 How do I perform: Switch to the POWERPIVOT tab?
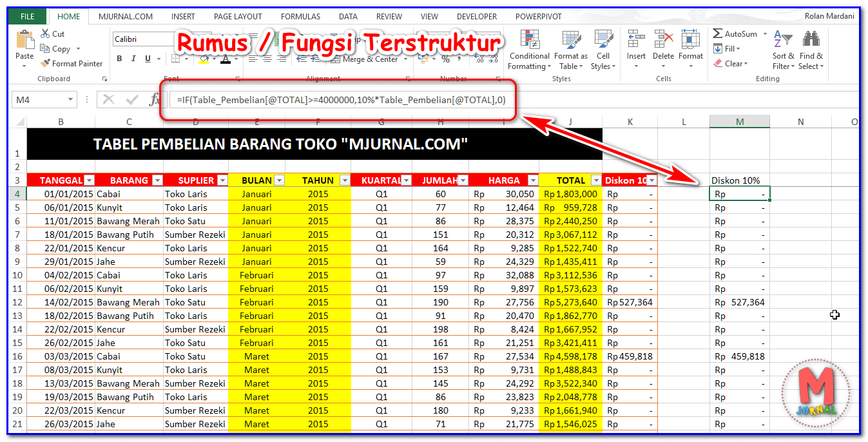tap(538, 17)
